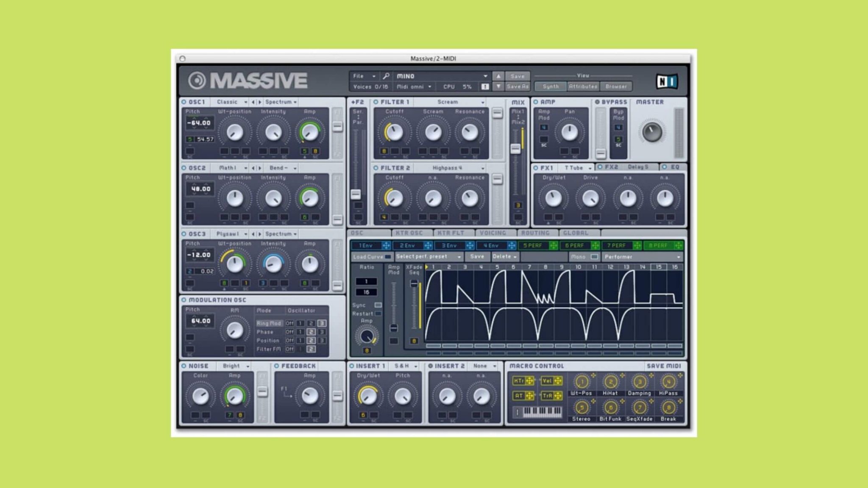Switch to the Routing tab
The width and height of the screenshot is (868, 488).
[537, 233]
